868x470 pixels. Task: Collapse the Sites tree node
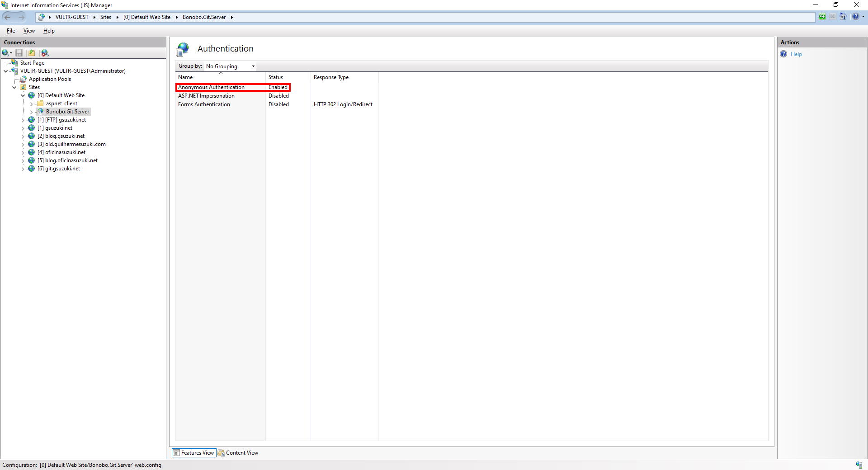(14, 87)
